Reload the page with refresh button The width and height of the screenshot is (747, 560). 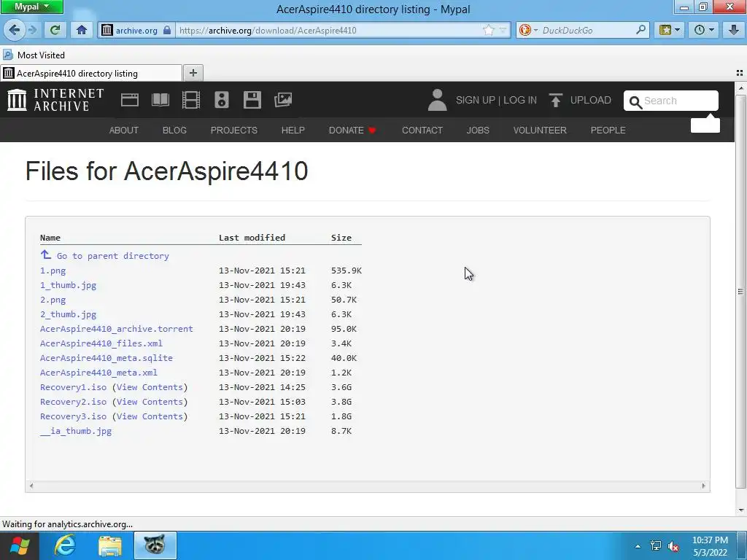pos(55,30)
